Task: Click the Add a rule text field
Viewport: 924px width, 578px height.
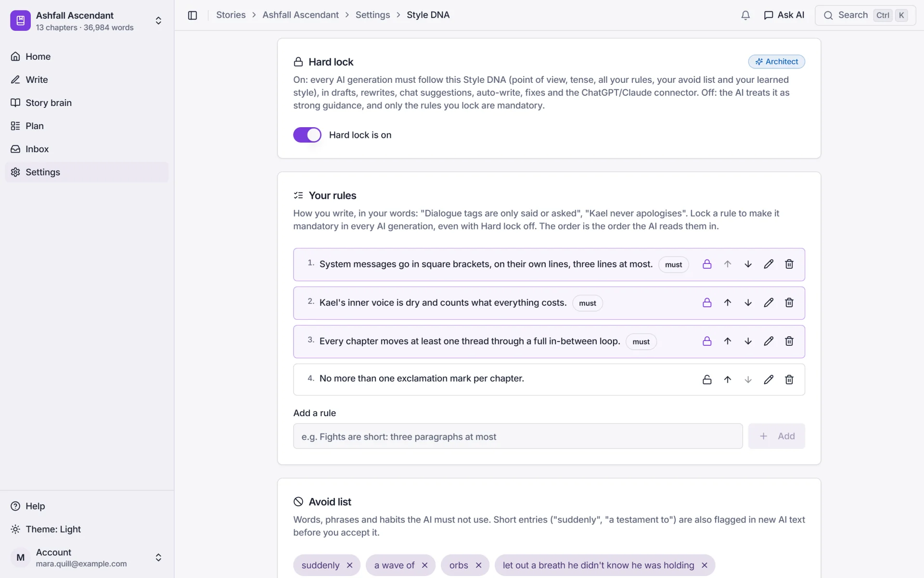Action: [x=518, y=436]
